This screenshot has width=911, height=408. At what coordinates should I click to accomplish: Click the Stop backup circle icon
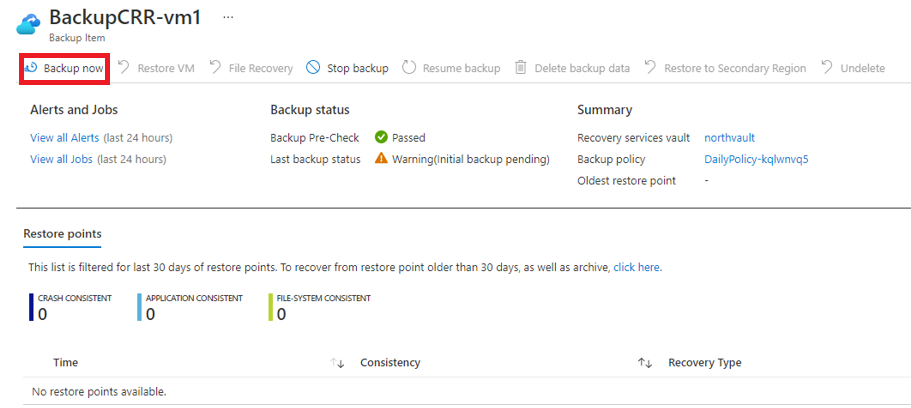coord(313,68)
